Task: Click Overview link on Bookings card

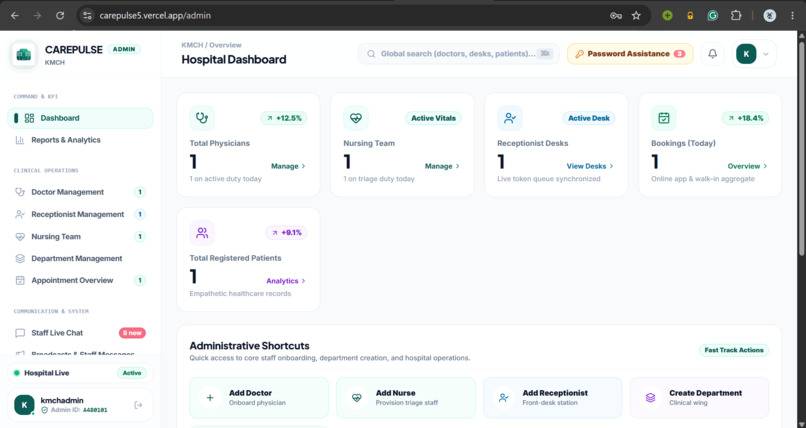Action: [748, 166]
